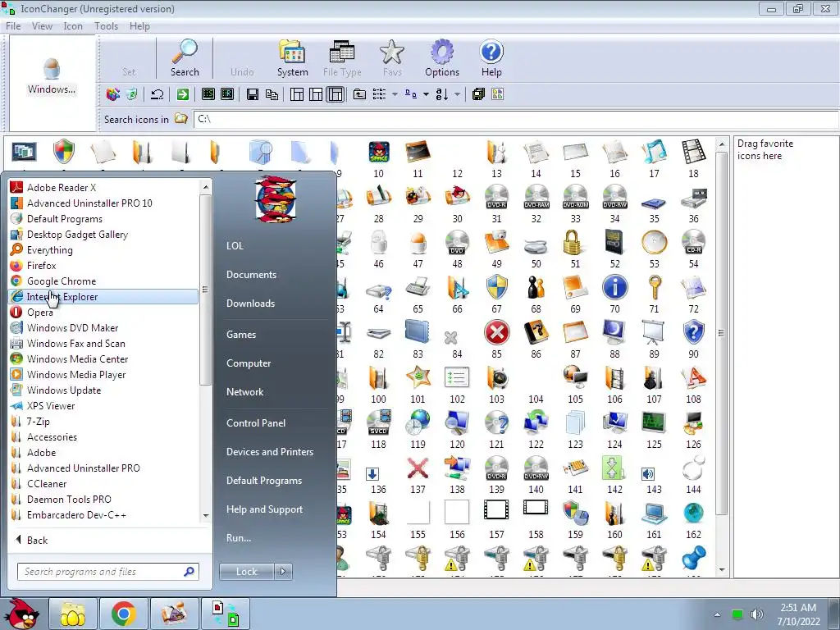
Task: Open the Icon menu
Action: click(73, 26)
